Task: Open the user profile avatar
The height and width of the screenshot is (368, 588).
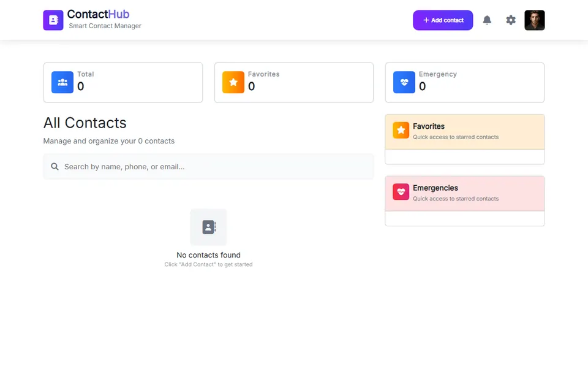Action: (x=534, y=20)
